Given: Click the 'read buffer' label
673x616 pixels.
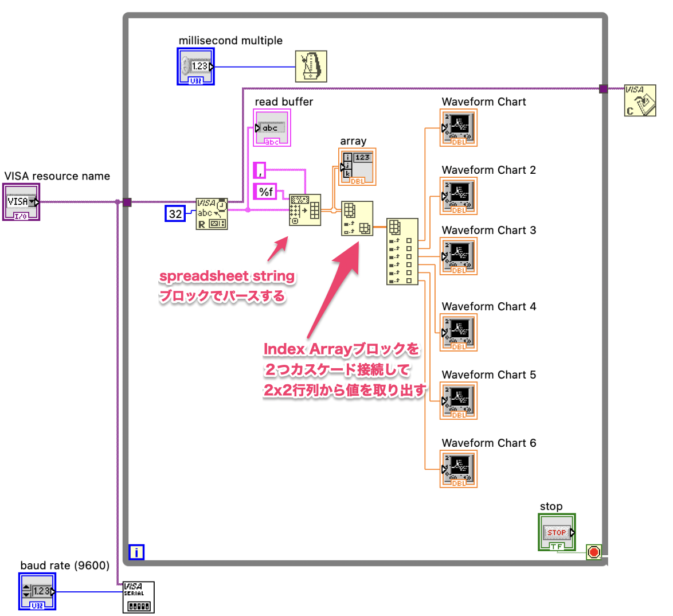Looking at the screenshot, I should [284, 102].
